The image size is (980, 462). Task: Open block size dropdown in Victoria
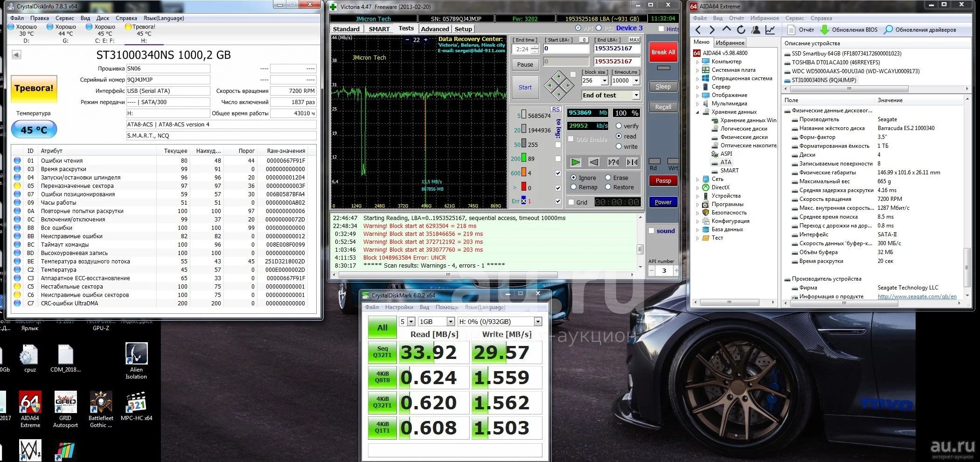pos(605,81)
